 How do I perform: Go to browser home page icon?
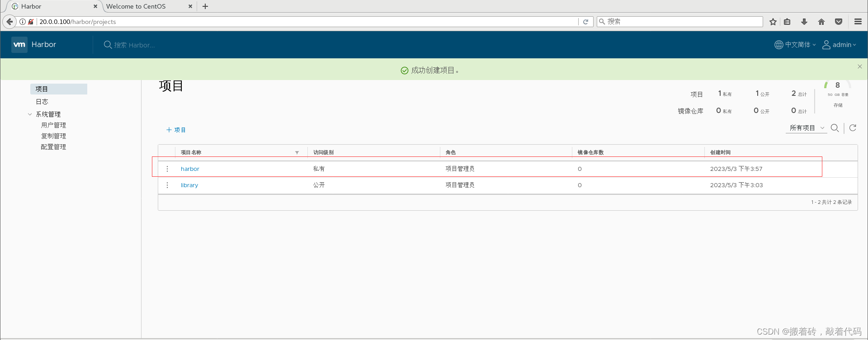tap(821, 22)
